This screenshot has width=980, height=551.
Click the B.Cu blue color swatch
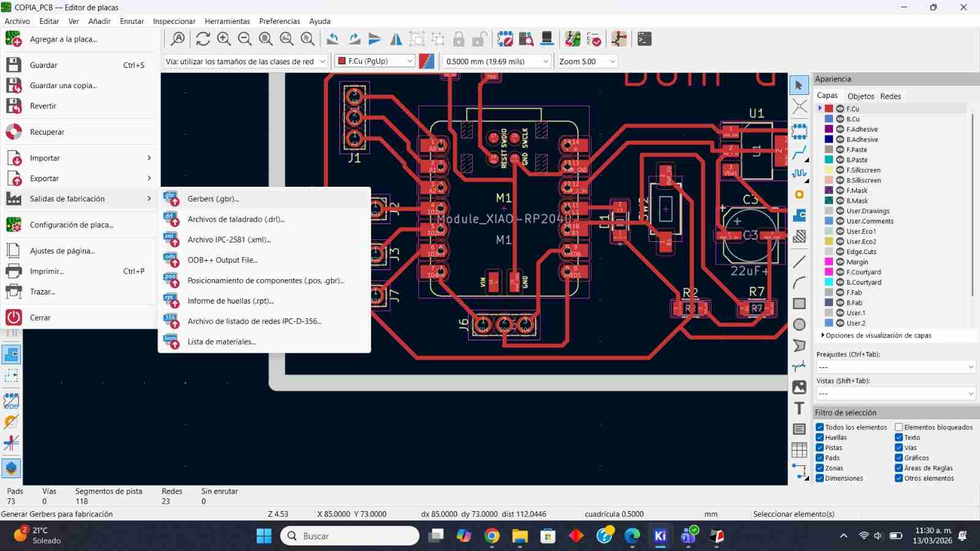[x=829, y=119]
